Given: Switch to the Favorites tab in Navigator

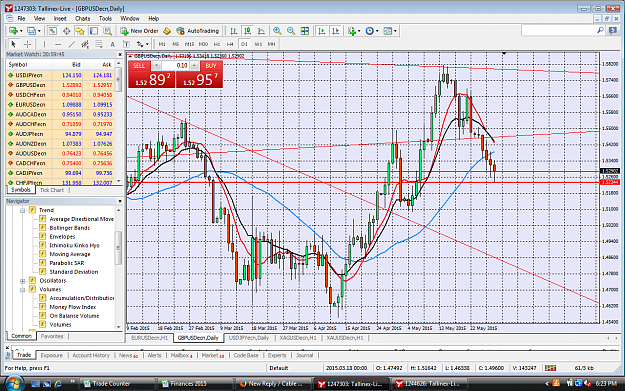Looking at the screenshot, I should point(52,336).
